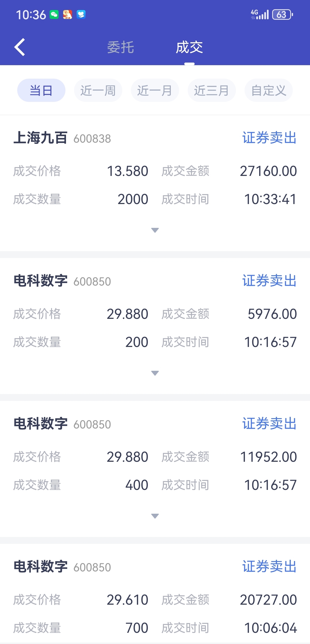310x644 pixels.
Task: Open the 自定义 custom date range
Action: 269,90
